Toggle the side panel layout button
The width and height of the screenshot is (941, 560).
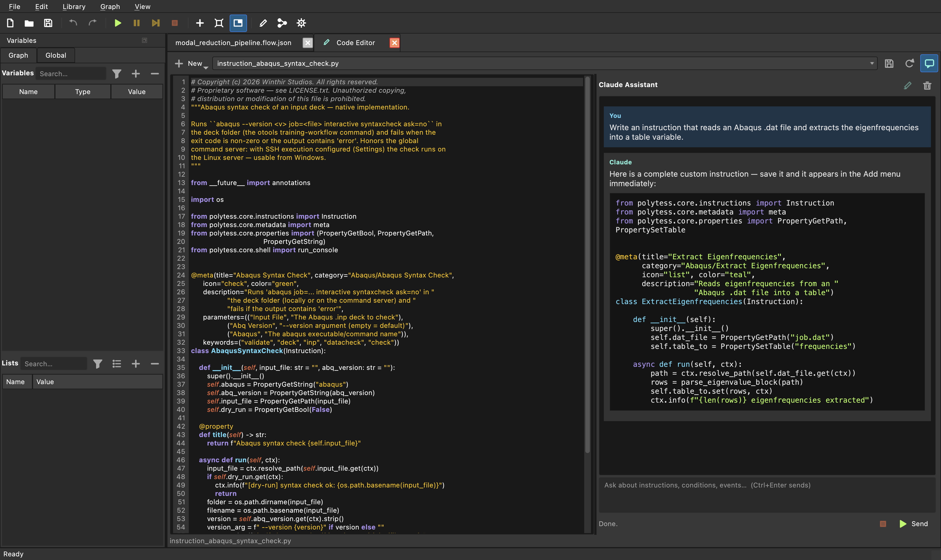[x=238, y=23]
